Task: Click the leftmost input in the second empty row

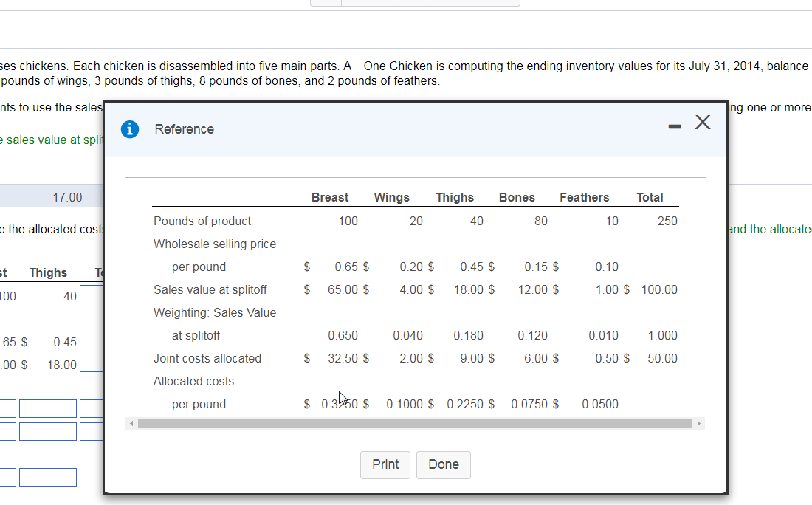Action: [x=7, y=430]
